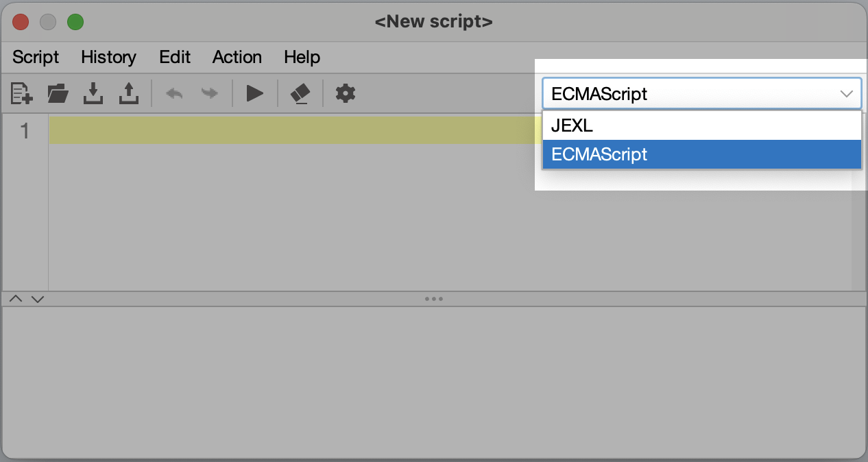Redo the last edit
Screen dimensions: 868x462
pos(210,93)
